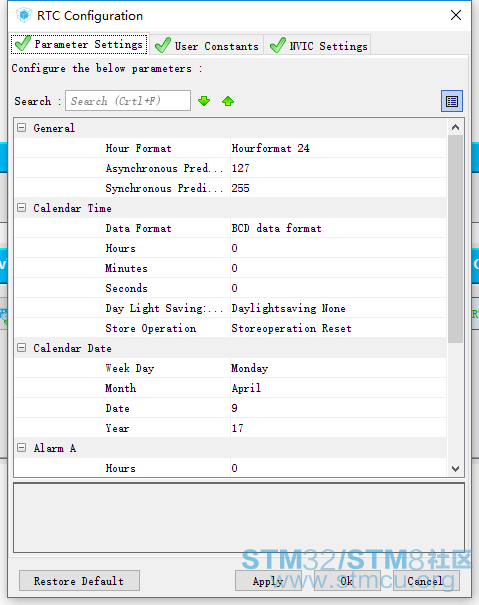Switch to the Parameter Settings tab
The height and width of the screenshot is (605, 479).
click(79, 44)
